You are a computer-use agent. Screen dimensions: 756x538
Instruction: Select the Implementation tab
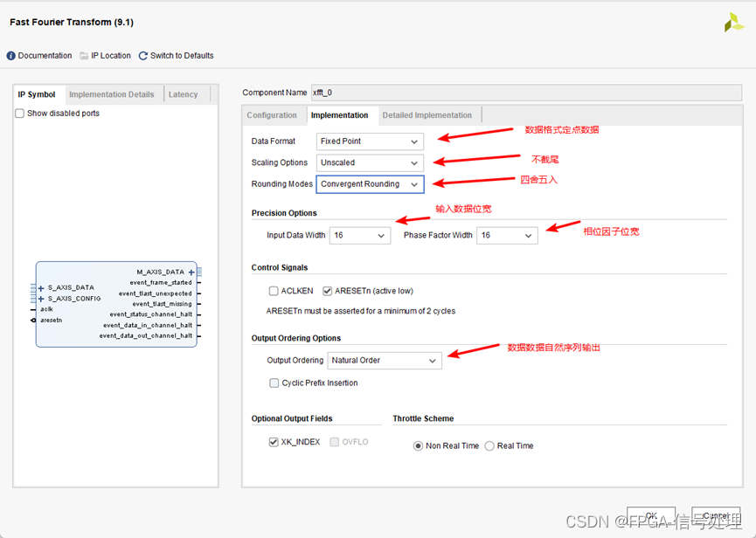pyautogui.click(x=339, y=115)
